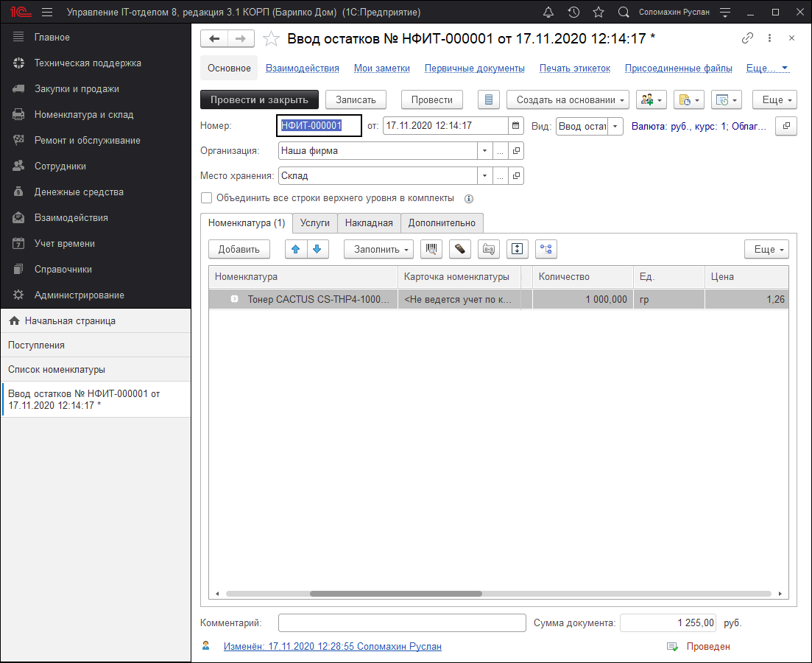Image resolution: width=812 pixels, height=663 pixels.
Task: Open the 'Накладная' tab
Action: point(369,223)
